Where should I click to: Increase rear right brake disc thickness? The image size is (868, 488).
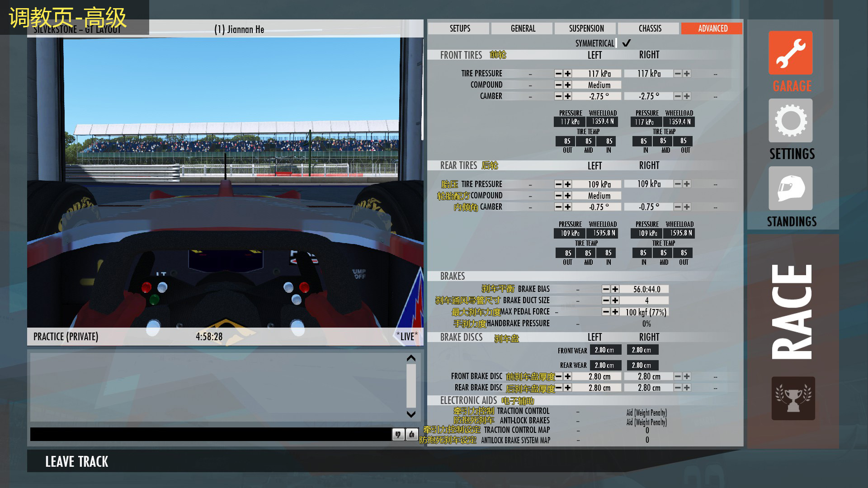[687, 388]
